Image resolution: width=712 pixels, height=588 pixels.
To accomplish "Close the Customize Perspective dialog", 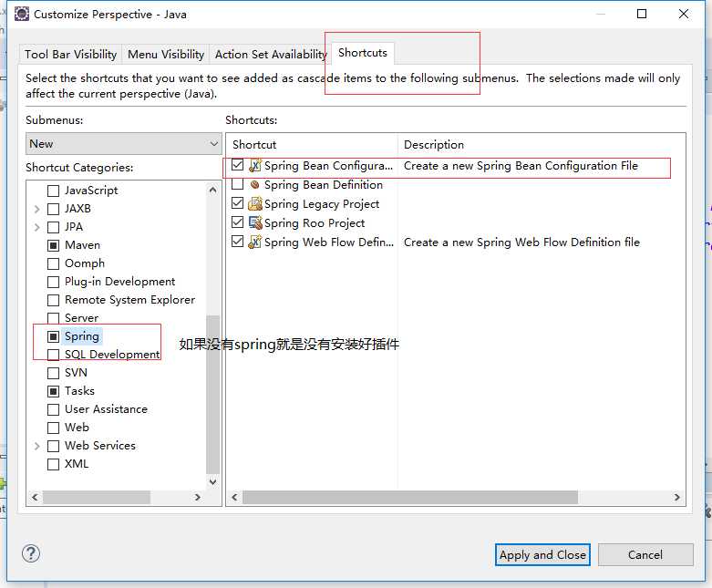I will click(x=684, y=14).
